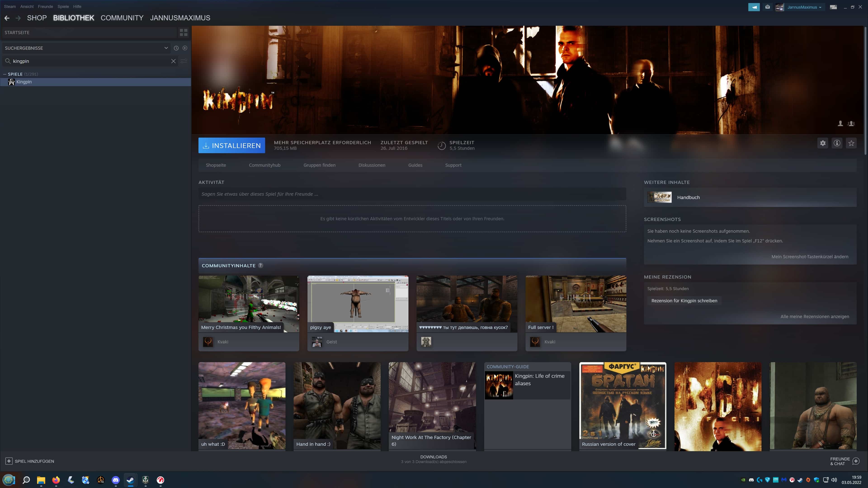Open the JannusMaximus account dropdown
The image size is (868, 488).
click(x=804, y=7)
